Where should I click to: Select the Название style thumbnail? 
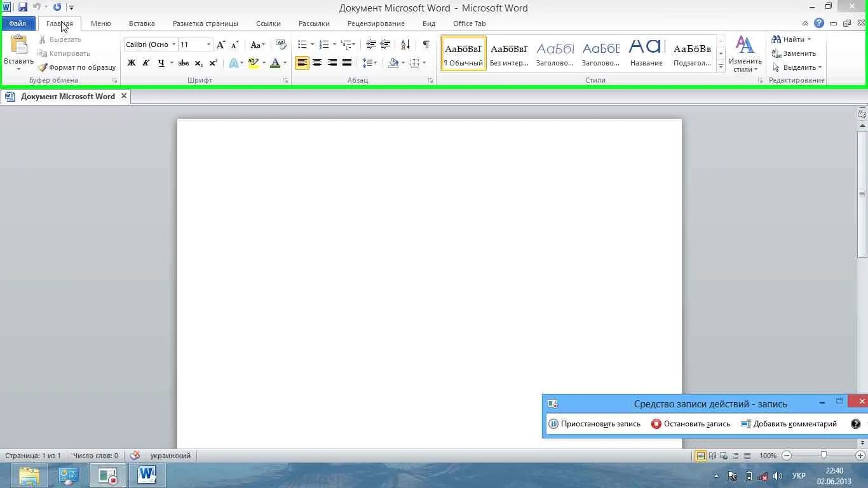pos(646,53)
